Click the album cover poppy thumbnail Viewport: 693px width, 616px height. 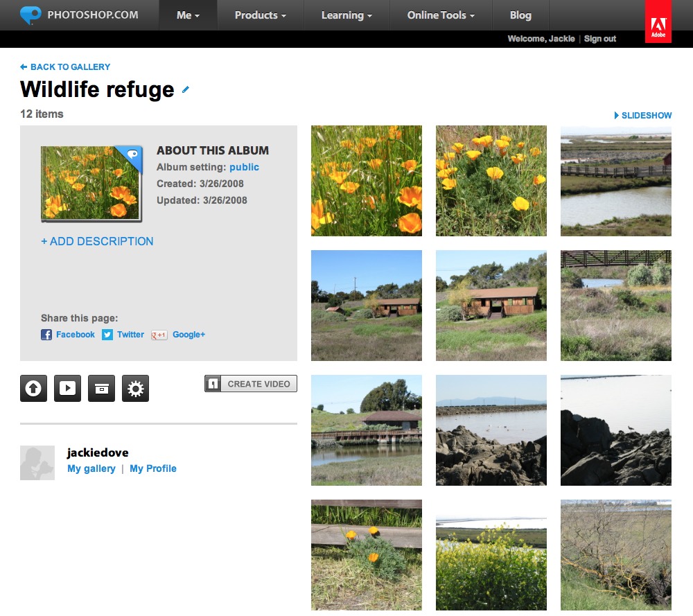91,184
